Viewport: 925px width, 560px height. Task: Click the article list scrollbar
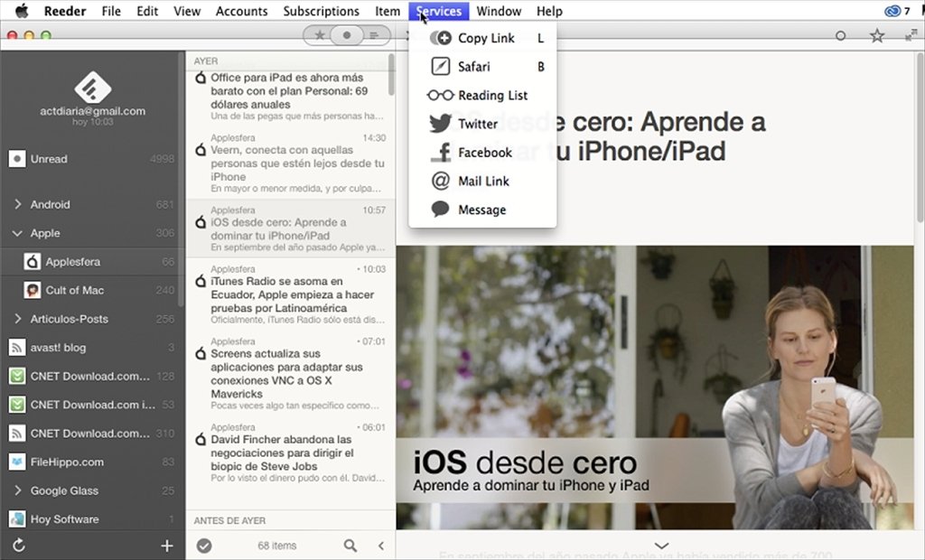pyautogui.click(x=391, y=75)
